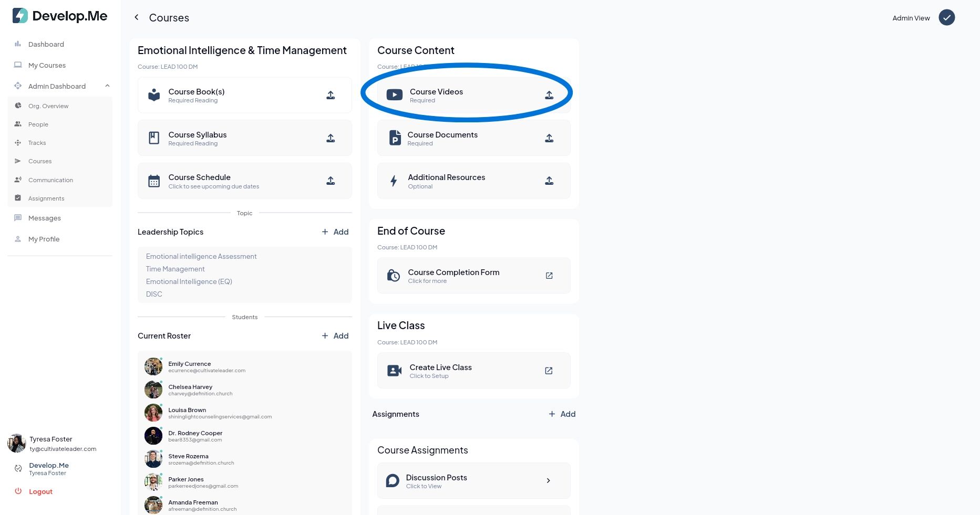
Task: Upload to Course Schedule using arrow icon
Action: [x=331, y=181]
